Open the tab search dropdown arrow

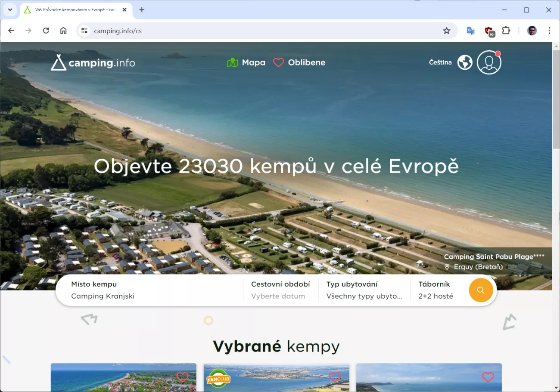(10, 10)
